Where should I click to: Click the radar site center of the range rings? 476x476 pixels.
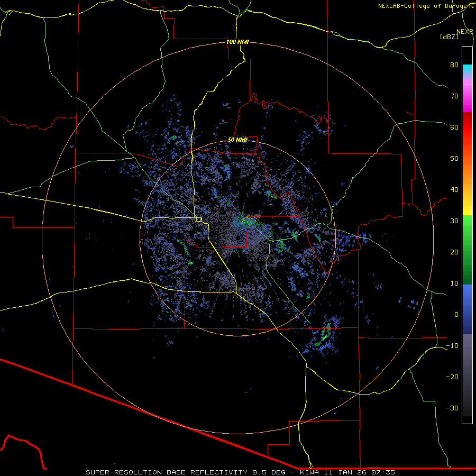237,238
